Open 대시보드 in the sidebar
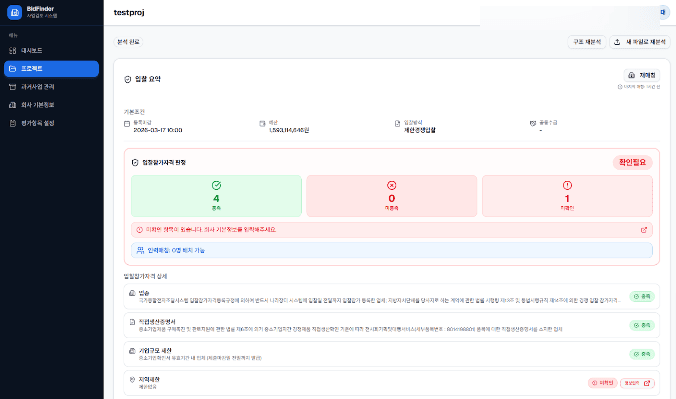Viewport: 676px width, 399px height. click(51, 50)
